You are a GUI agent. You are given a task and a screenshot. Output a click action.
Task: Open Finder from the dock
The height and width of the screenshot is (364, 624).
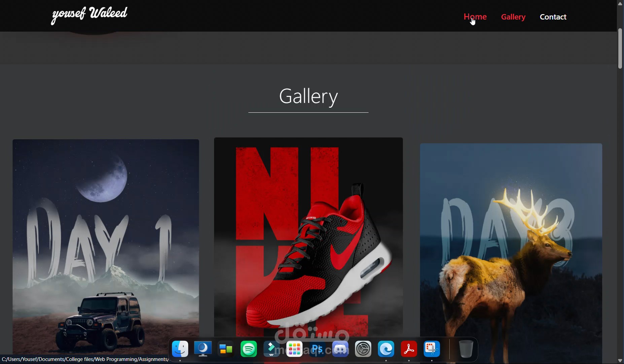coord(180,349)
